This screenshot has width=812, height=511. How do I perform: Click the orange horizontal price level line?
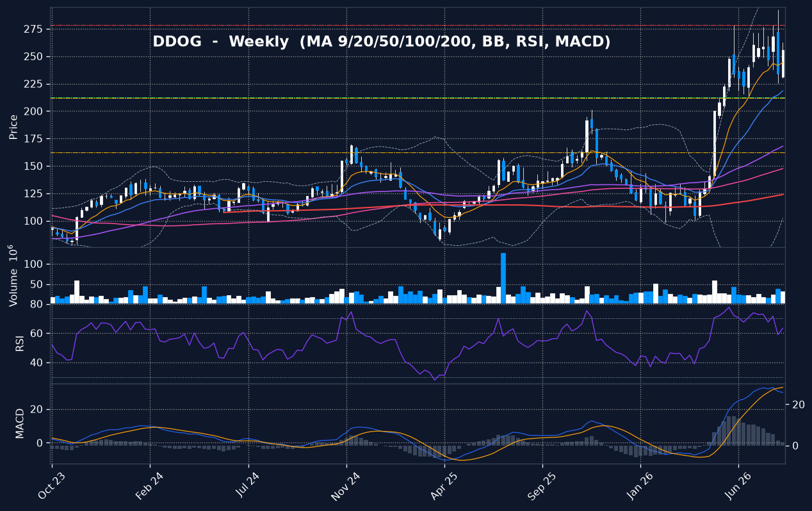(x=418, y=152)
